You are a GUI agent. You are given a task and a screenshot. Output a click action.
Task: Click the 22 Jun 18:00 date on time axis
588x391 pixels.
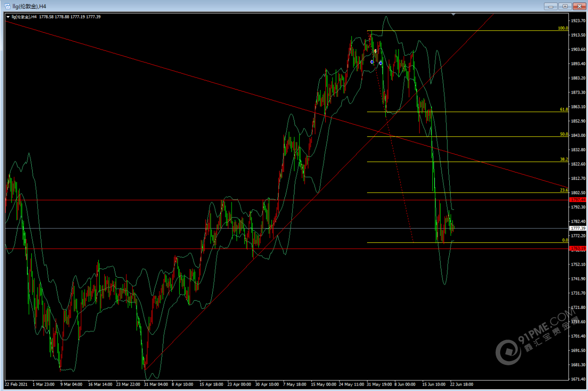(x=462, y=384)
